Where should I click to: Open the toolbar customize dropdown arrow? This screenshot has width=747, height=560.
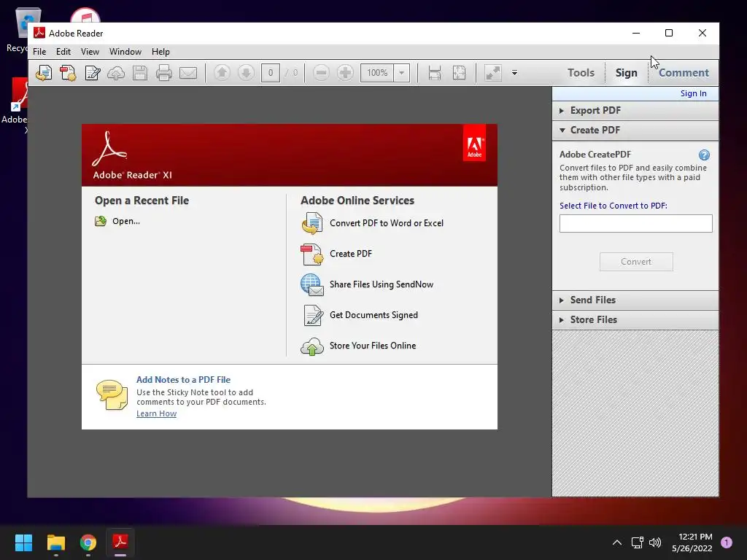pos(514,73)
